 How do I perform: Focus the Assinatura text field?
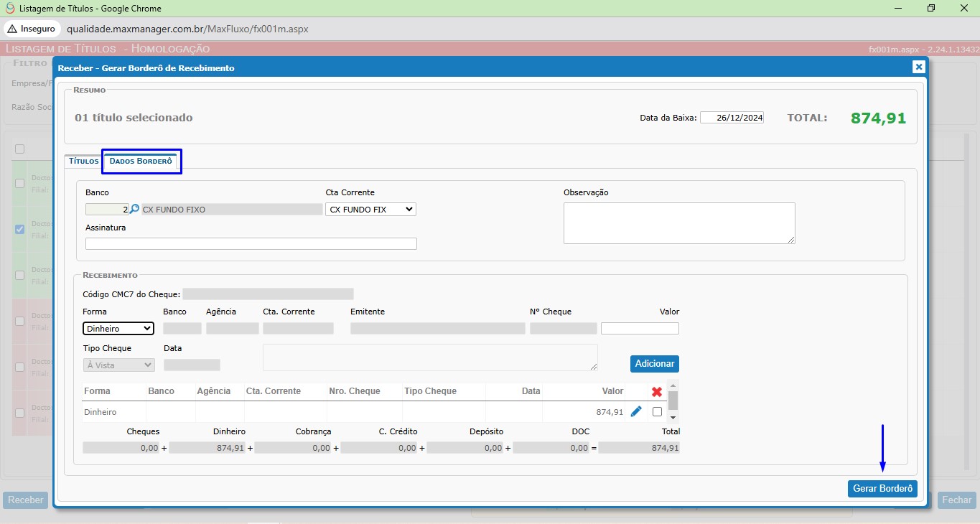[251, 244]
